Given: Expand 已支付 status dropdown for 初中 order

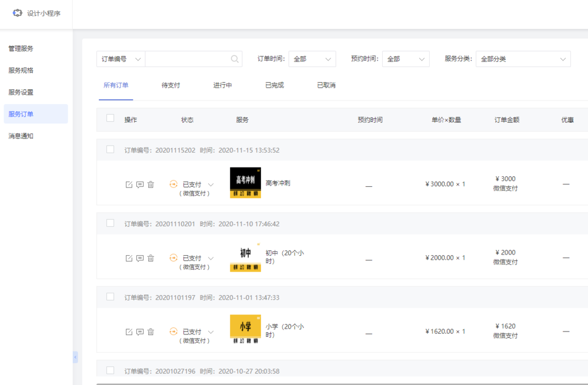Looking at the screenshot, I should coord(211,258).
